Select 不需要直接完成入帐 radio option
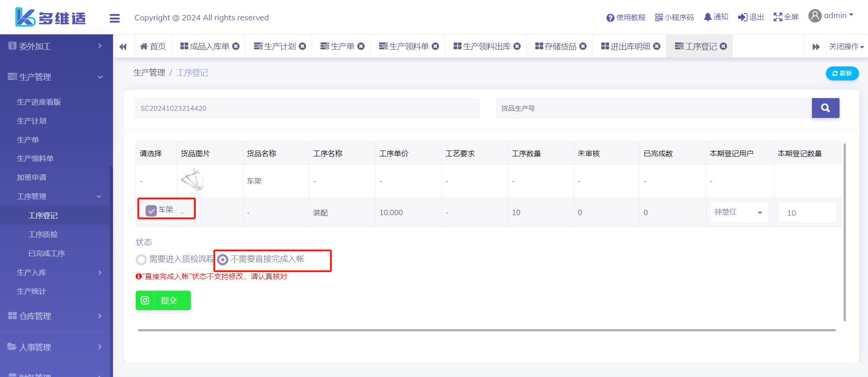 (x=223, y=259)
